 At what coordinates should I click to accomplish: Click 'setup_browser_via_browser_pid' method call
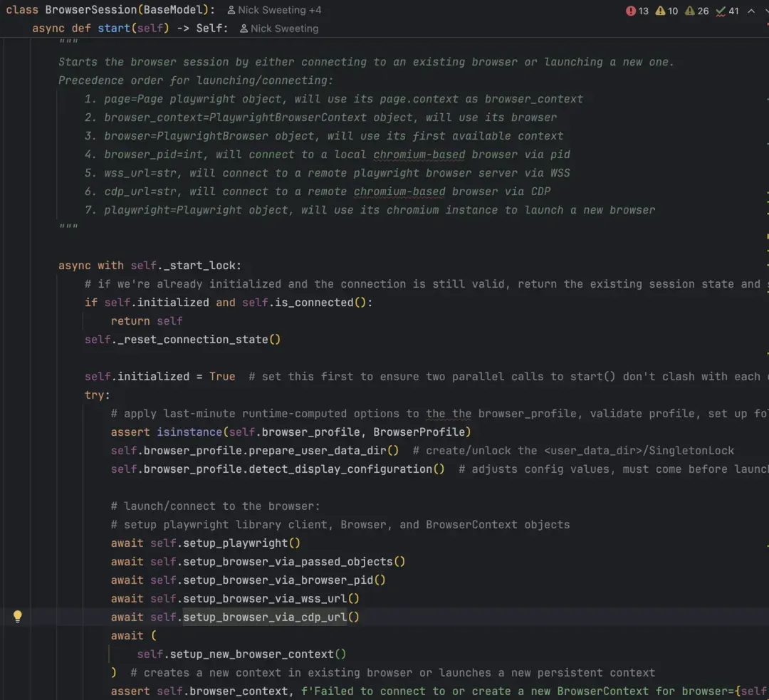point(278,580)
